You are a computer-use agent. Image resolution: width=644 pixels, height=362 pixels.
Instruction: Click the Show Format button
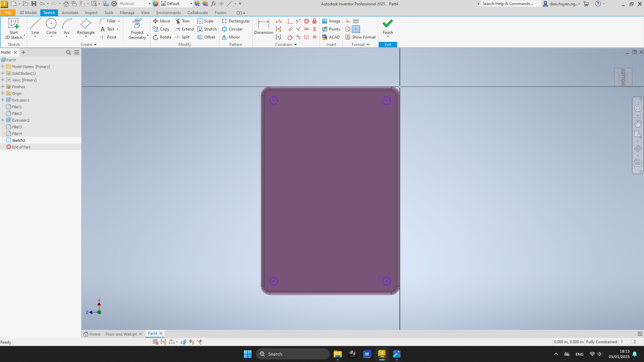click(361, 37)
